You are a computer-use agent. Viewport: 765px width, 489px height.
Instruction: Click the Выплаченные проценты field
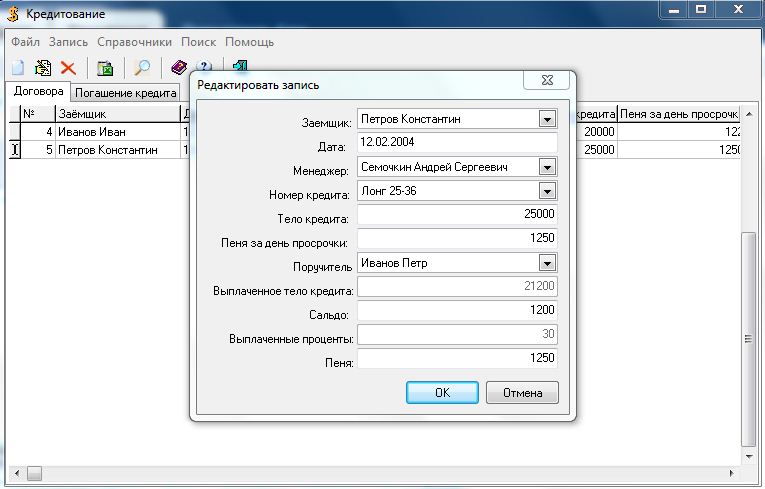[457, 334]
